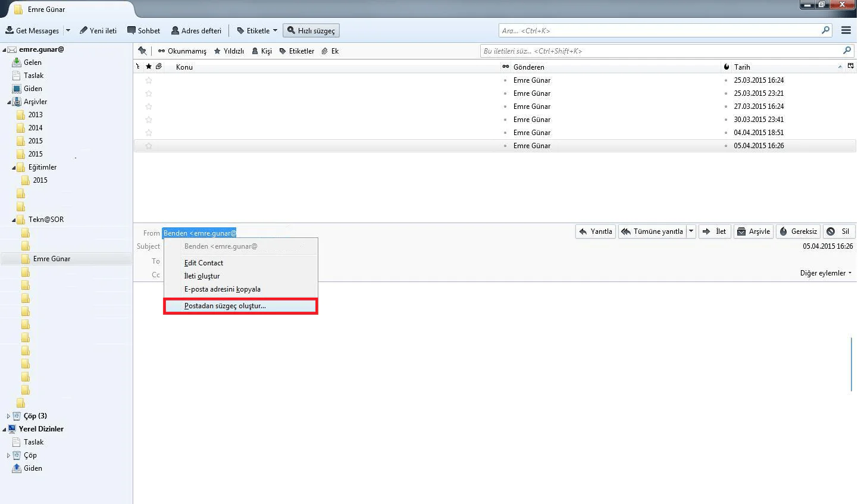The width and height of the screenshot is (861, 504).
Task: Open the Tümüne yanıtla dropdown arrow
Action: [x=691, y=231]
